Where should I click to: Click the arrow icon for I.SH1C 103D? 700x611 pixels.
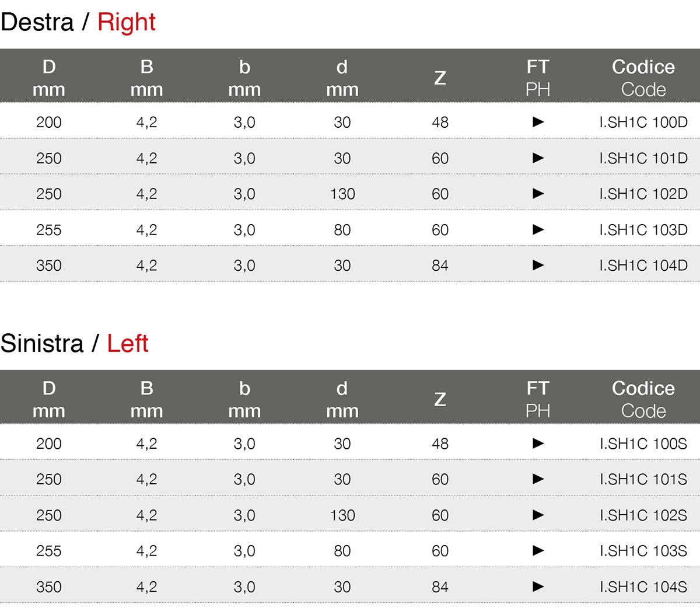coord(538,230)
